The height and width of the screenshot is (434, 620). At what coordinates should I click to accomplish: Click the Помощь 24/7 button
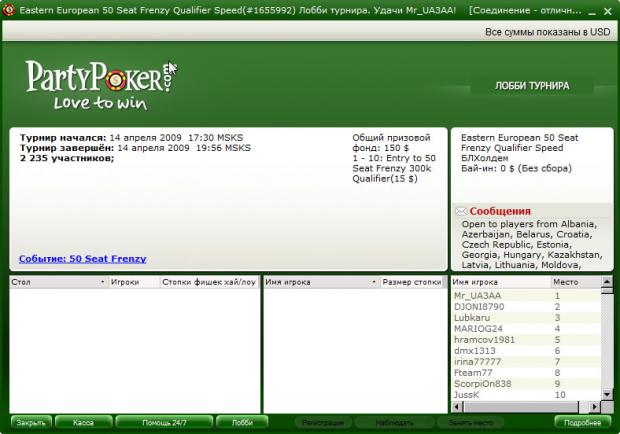[x=164, y=423]
